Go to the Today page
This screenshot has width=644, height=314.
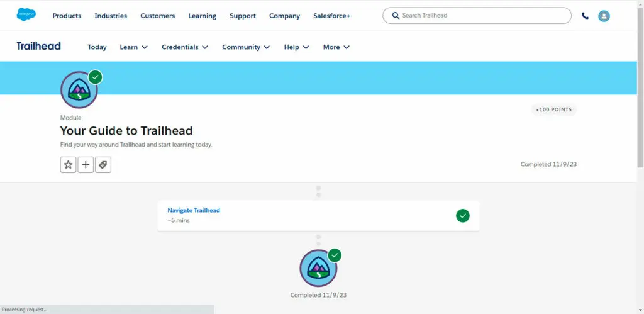pos(97,47)
